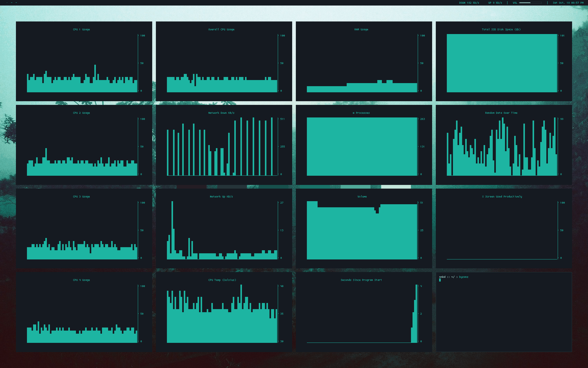Click the # Processes graph window
Screen dimensions: 588x368
pos(364,145)
